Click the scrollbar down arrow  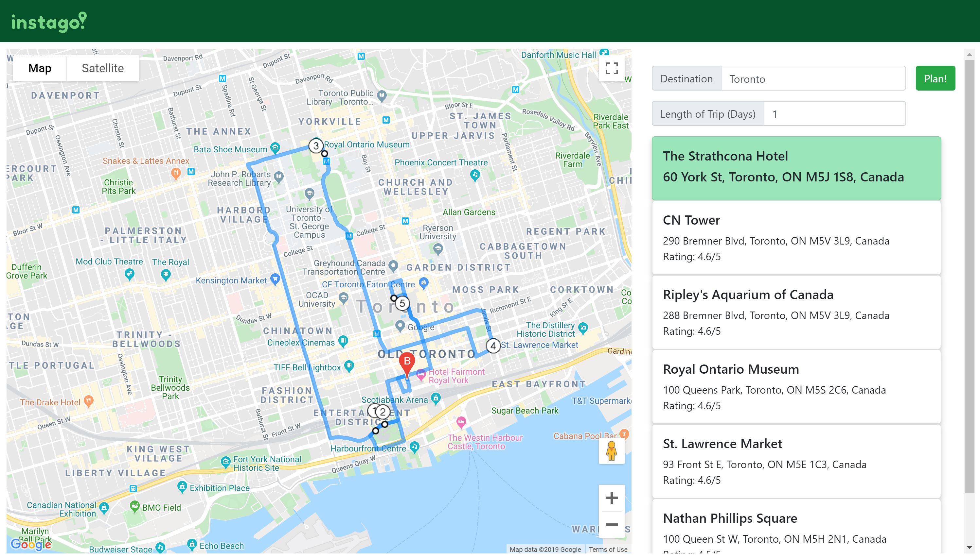[x=969, y=548]
